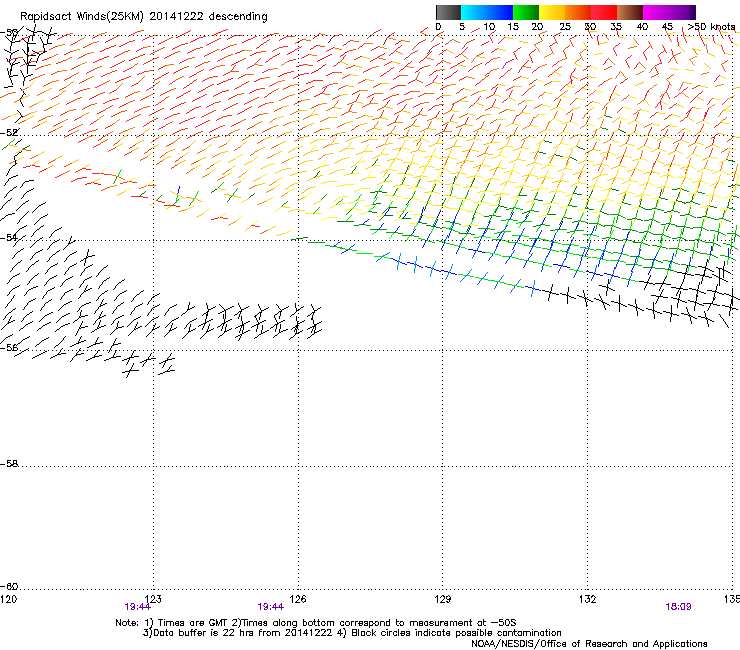
Task: Click the purple 19:44 time under 123
Action: point(137,607)
